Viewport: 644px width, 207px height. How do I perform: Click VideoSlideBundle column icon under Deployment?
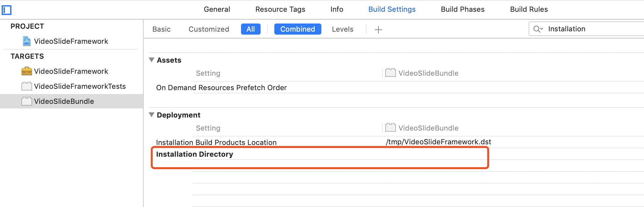[x=390, y=128]
